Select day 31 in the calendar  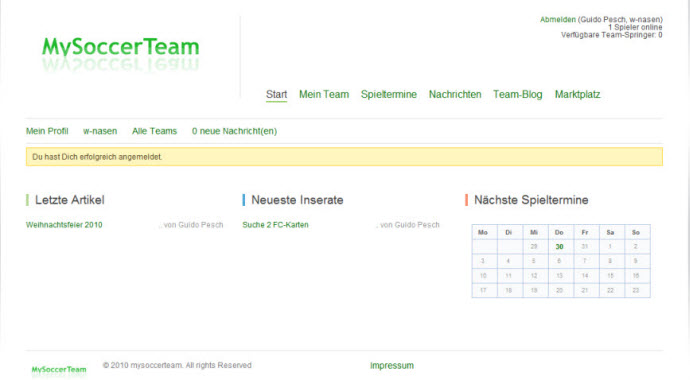(x=585, y=247)
